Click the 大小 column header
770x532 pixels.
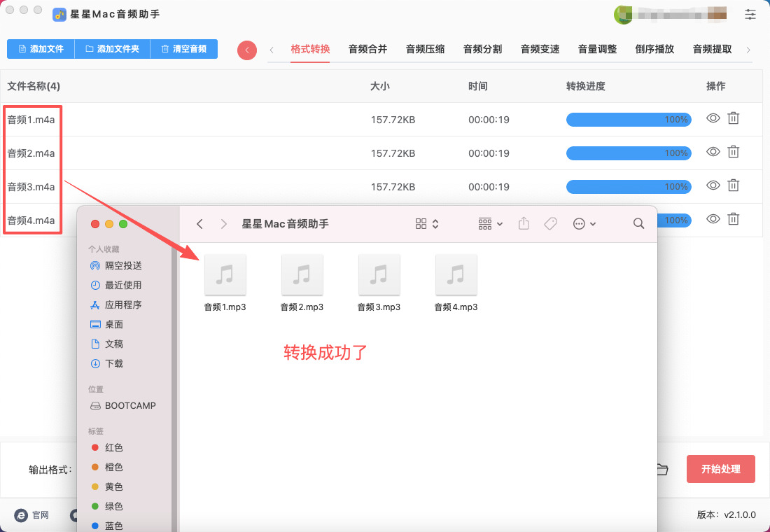(379, 87)
